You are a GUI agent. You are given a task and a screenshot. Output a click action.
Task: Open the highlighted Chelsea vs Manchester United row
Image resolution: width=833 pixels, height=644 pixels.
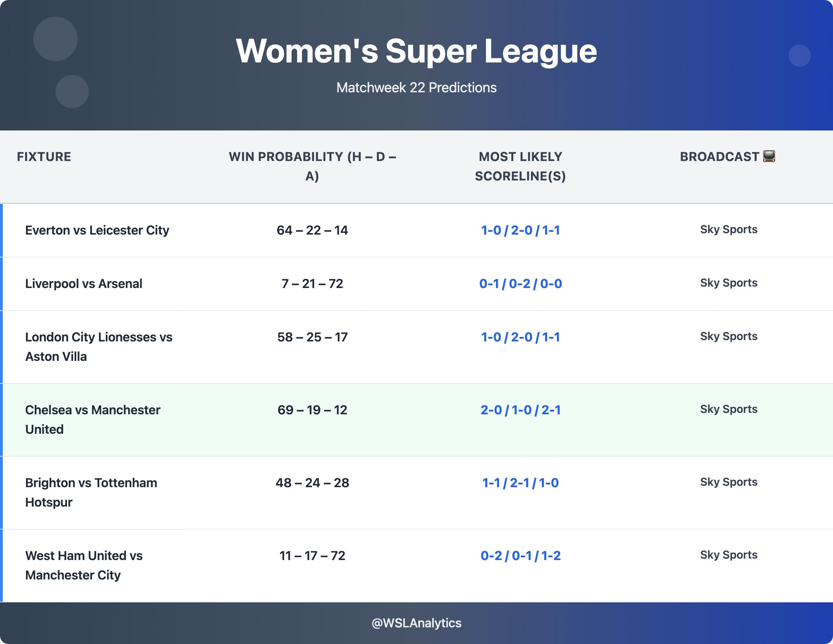click(x=416, y=420)
